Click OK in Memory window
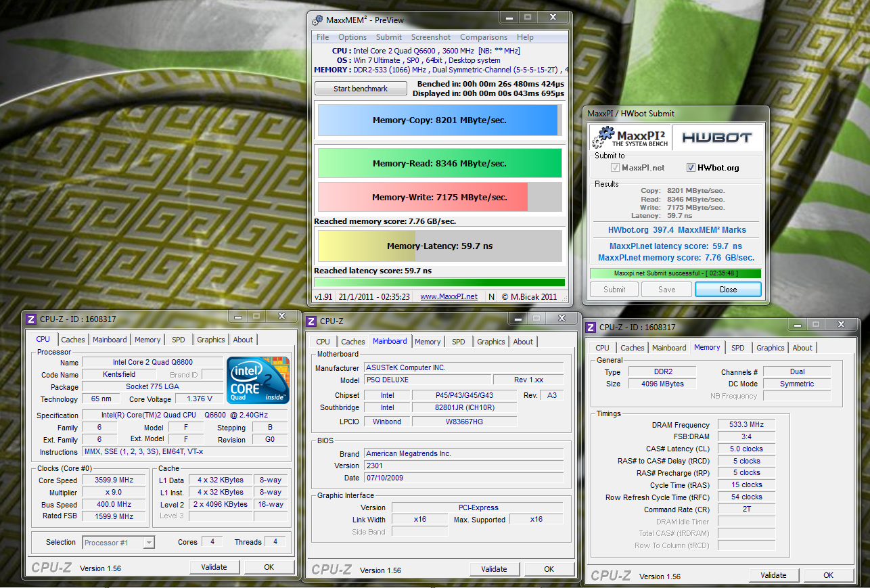 (828, 575)
